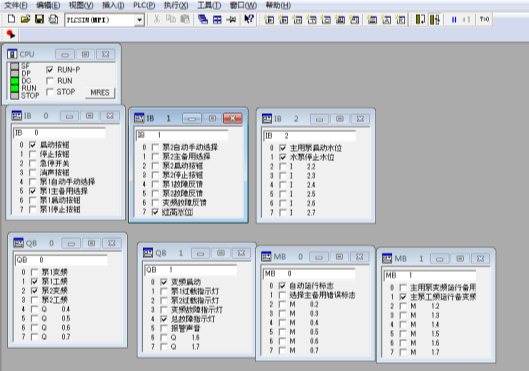This screenshot has height=371, width=529.
Task: Toggle bit 1 停止按钮 in IB 0
Action: (32, 154)
